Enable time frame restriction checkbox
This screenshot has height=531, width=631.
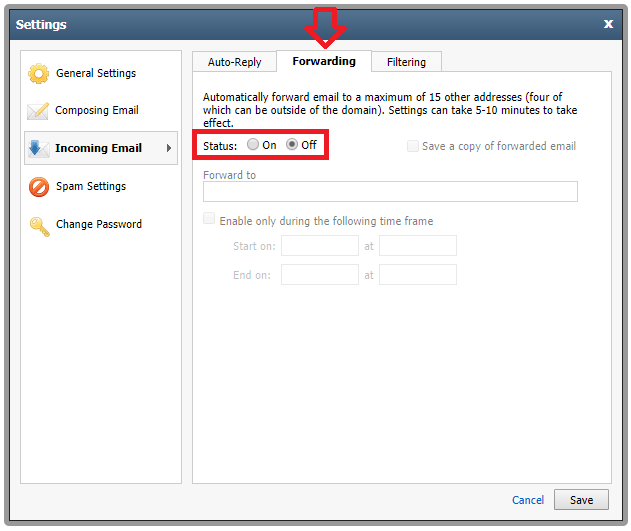point(209,218)
